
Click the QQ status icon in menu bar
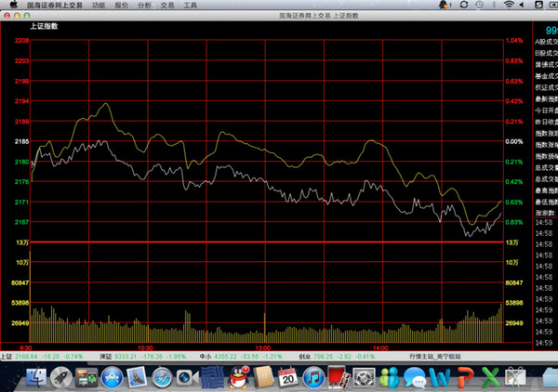(x=445, y=5)
